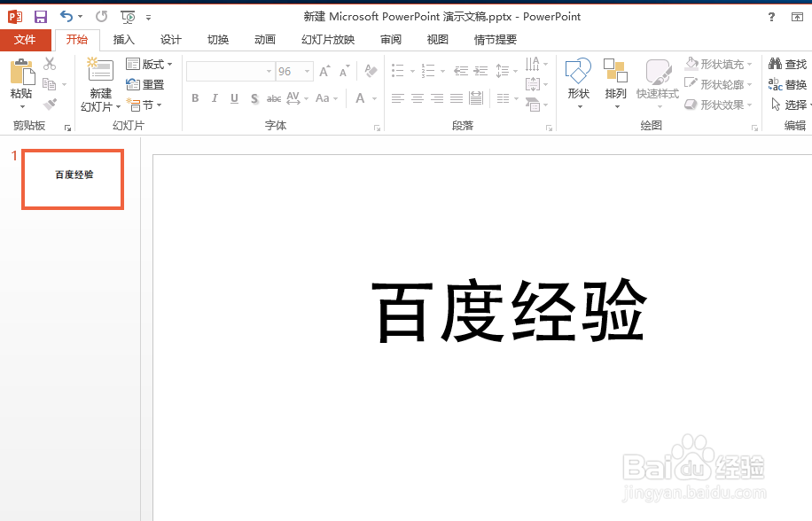The height and width of the screenshot is (521, 812).
Task: Open 形状效果 shape effects dropdown
Action: pyautogui.click(x=718, y=105)
